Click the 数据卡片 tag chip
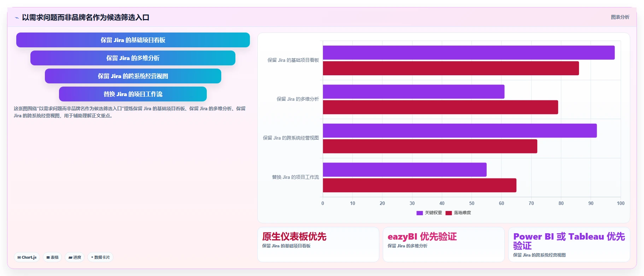 (x=100, y=257)
